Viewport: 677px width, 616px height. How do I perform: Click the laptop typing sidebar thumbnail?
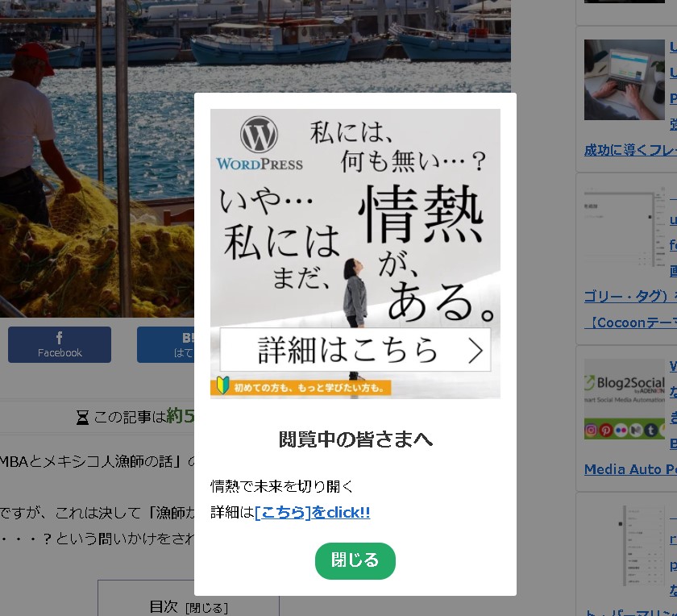coord(624,80)
